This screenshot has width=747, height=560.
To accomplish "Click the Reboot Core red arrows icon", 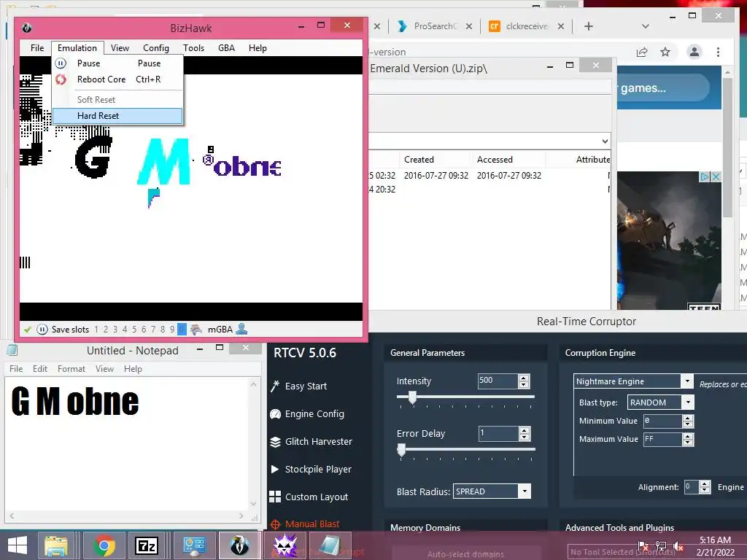I will click(x=61, y=79).
